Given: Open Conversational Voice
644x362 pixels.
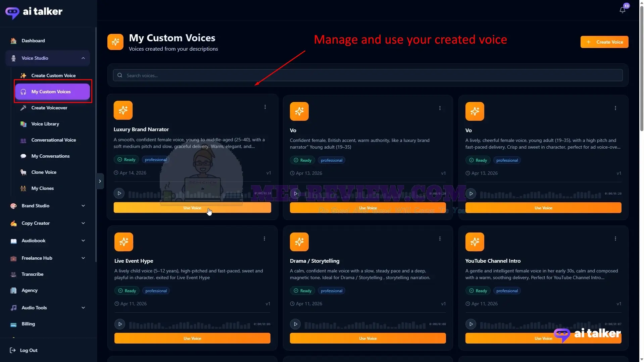Looking at the screenshot, I should pos(52,140).
